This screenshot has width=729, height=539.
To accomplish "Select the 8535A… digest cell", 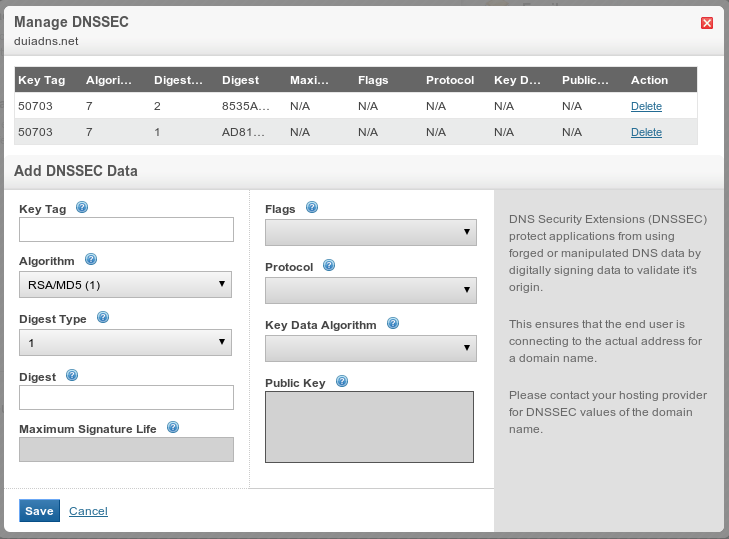I will [245, 106].
